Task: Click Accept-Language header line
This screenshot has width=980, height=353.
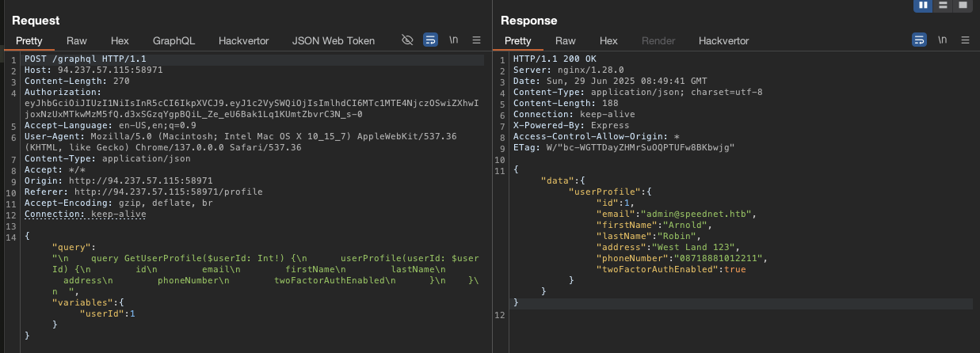Action: click(110, 126)
